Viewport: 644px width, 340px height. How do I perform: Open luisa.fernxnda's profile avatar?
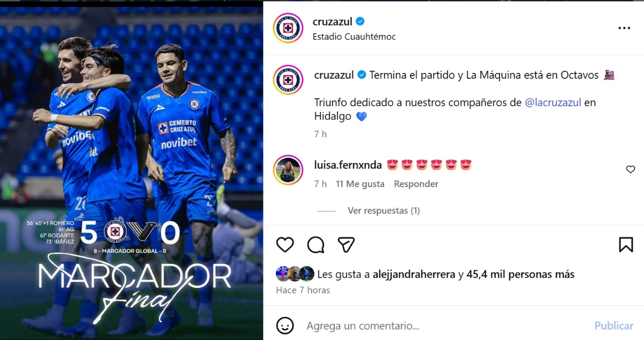(288, 169)
